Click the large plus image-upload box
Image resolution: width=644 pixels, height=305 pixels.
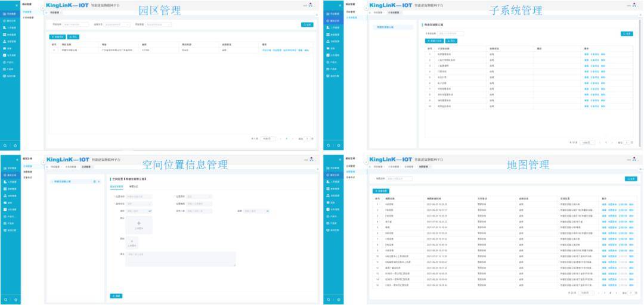point(139,225)
